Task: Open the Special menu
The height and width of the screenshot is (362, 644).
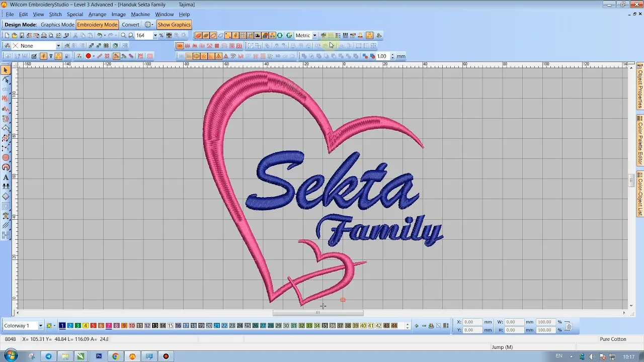Action: [x=74, y=14]
